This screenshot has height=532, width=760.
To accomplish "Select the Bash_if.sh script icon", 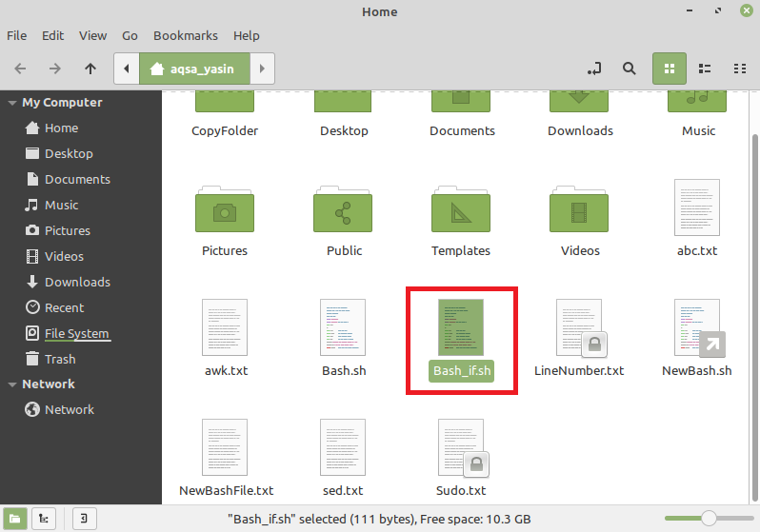I will 461,327.
